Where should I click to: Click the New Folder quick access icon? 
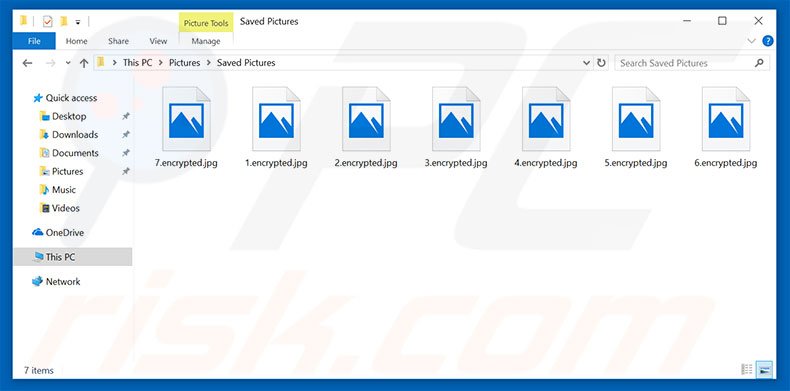click(63, 21)
